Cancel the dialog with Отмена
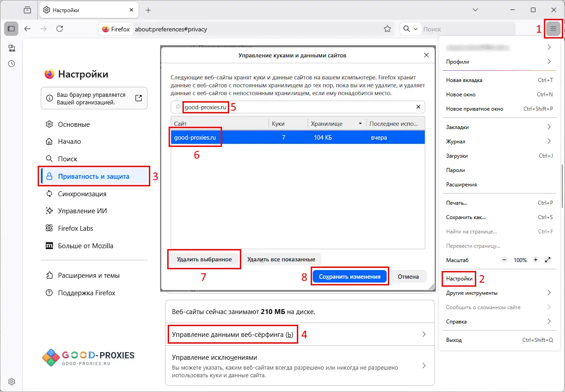The height and width of the screenshot is (392, 565). click(408, 276)
